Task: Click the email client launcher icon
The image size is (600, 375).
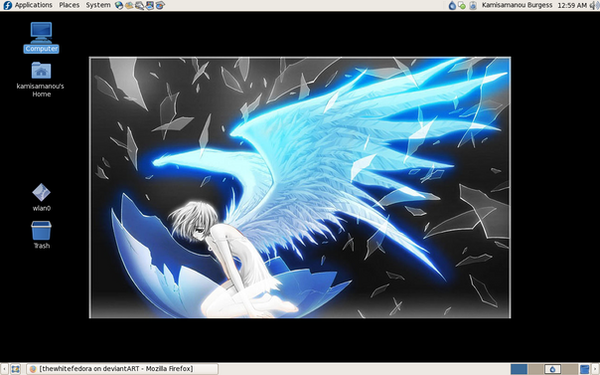Action: pos(129,5)
